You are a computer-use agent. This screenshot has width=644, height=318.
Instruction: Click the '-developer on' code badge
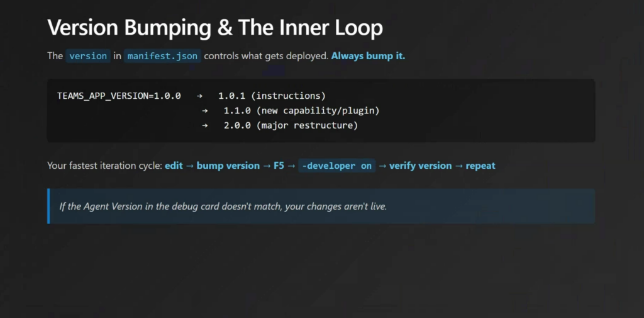[x=337, y=166]
